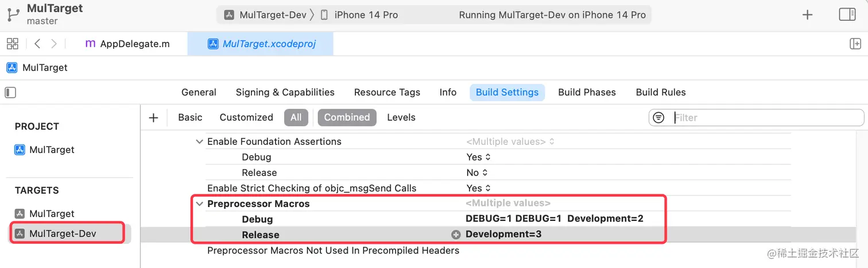
Task: Toggle the inspector panel icon at the top right
Action: click(x=847, y=15)
